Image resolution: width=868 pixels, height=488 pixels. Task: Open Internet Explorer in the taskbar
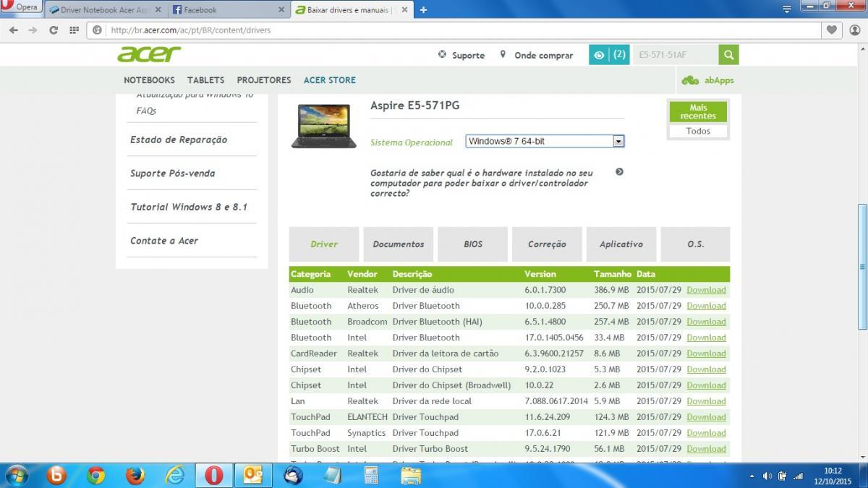tap(174, 475)
